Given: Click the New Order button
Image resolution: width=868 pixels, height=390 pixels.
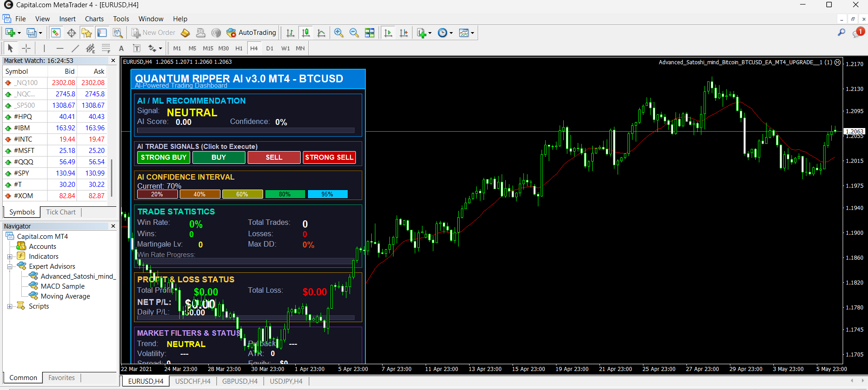Looking at the screenshot, I should pyautogui.click(x=153, y=33).
